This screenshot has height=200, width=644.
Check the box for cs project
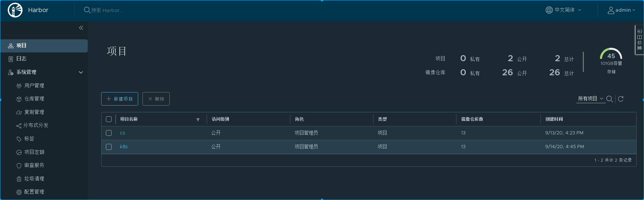click(x=109, y=133)
